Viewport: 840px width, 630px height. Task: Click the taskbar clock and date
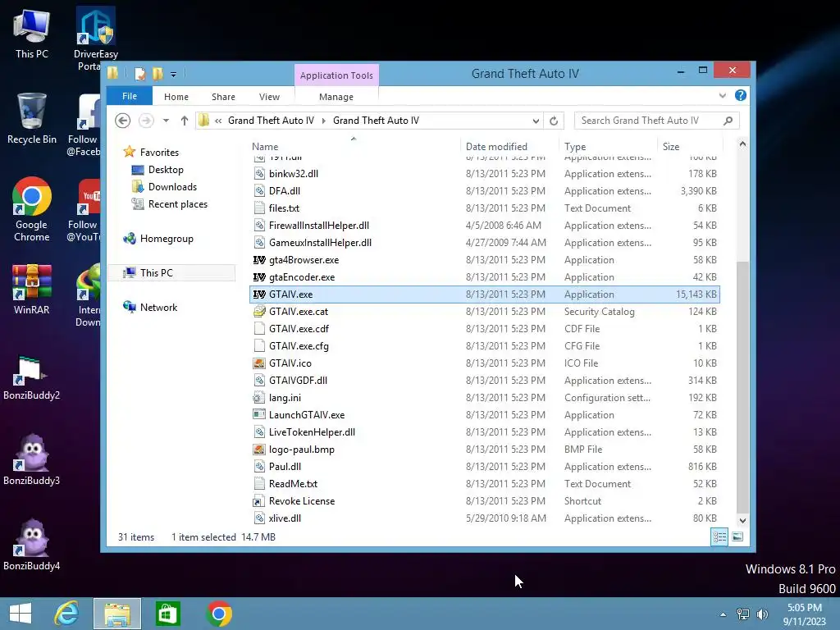(804, 614)
